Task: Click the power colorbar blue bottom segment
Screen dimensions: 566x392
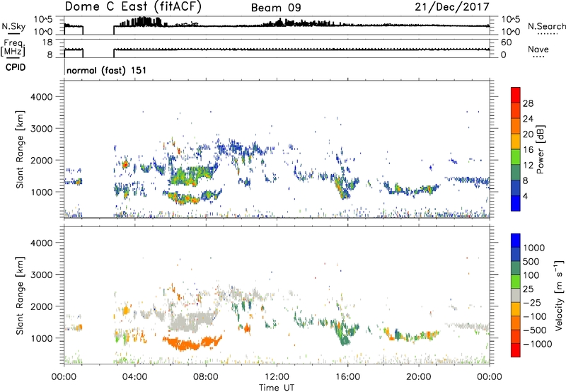Action: coord(516,203)
